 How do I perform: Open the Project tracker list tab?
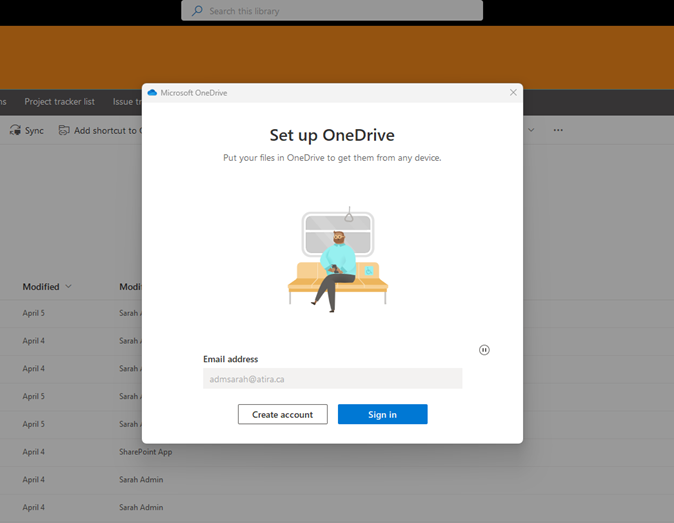pyautogui.click(x=59, y=102)
